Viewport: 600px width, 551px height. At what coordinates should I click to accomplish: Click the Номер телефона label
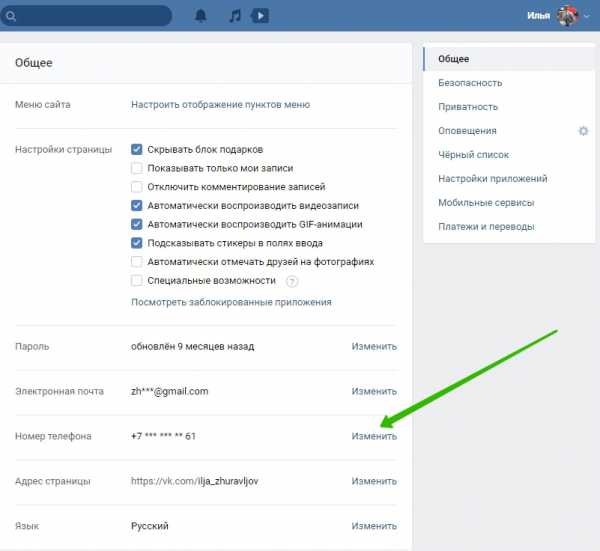tap(53, 436)
